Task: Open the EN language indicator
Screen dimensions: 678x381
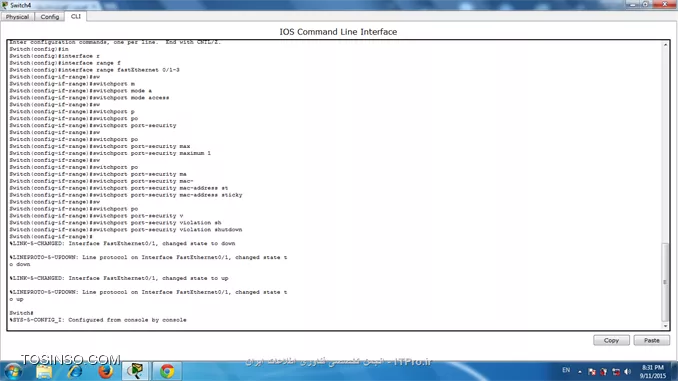Action: point(566,370)
